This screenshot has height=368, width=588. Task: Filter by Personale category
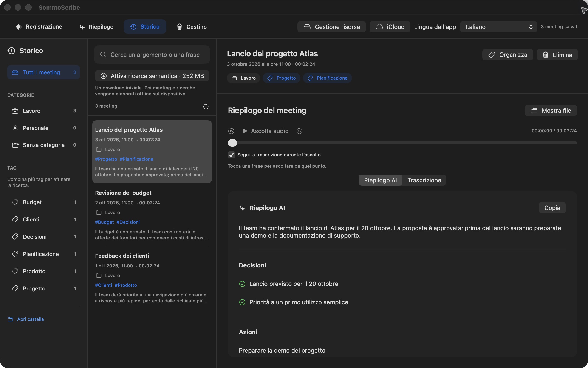(43, 128)
